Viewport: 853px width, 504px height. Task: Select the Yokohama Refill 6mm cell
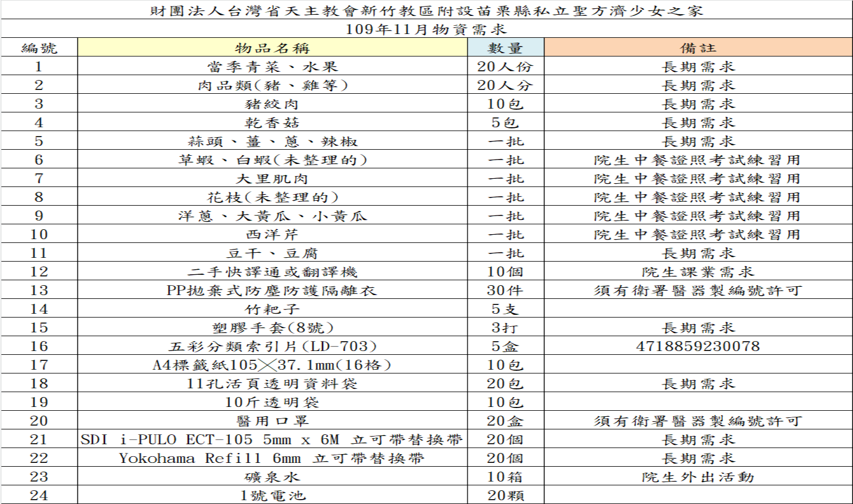coord(272,458)
